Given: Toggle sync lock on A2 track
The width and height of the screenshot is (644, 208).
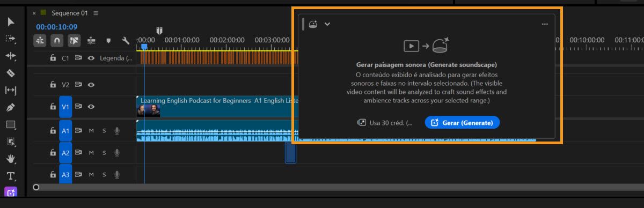Looking at the screenshot, I should 78,153.
